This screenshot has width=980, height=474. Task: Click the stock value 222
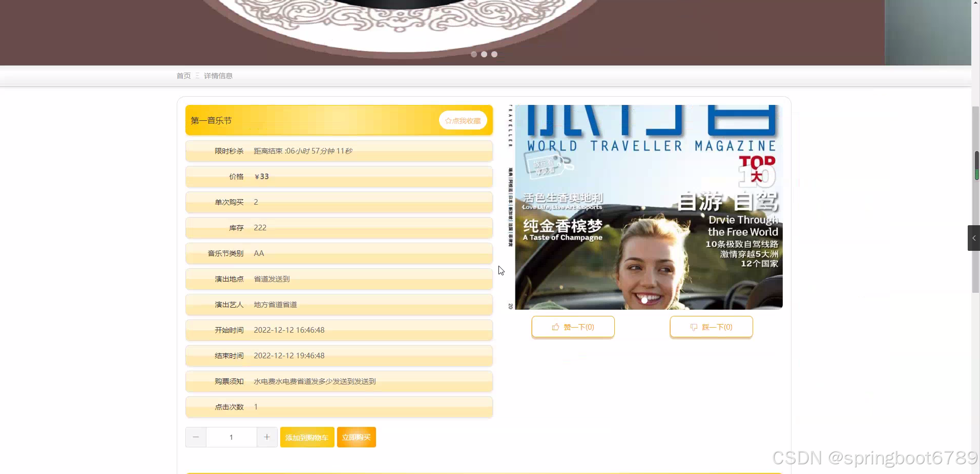(260, 228)
